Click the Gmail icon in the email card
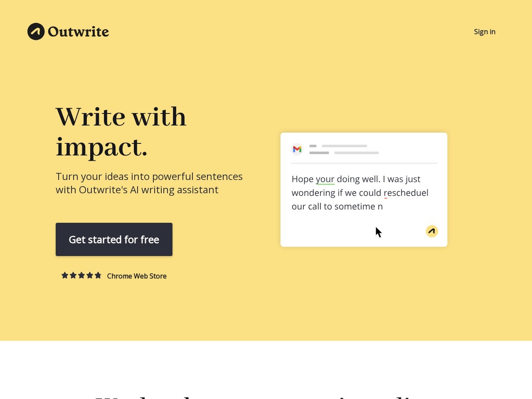The height and width of the screenshot is (399, 532). coord(297,149)
